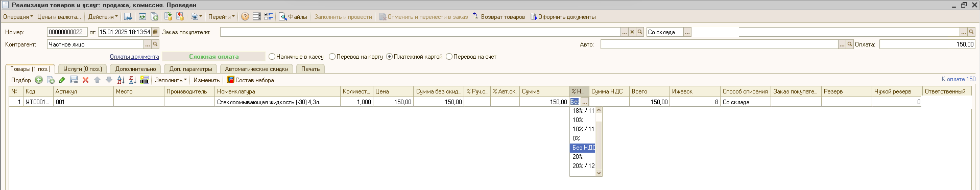Click the help question mark icon
This screenshot has width=980, height=190.
pos(245,17)
